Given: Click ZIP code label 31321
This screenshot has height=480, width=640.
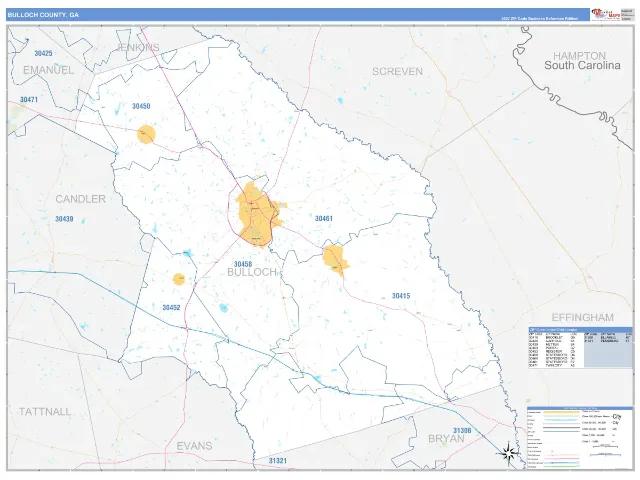Looking at the screenshot, I should (x=278, y=460).
